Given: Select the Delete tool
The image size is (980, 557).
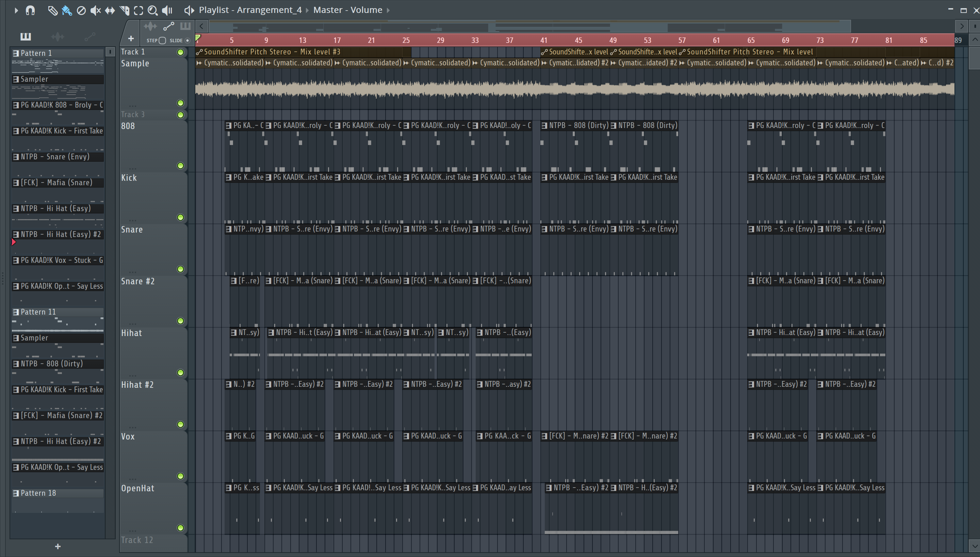Looking at the screenshot, I should [x=81, y=10].
